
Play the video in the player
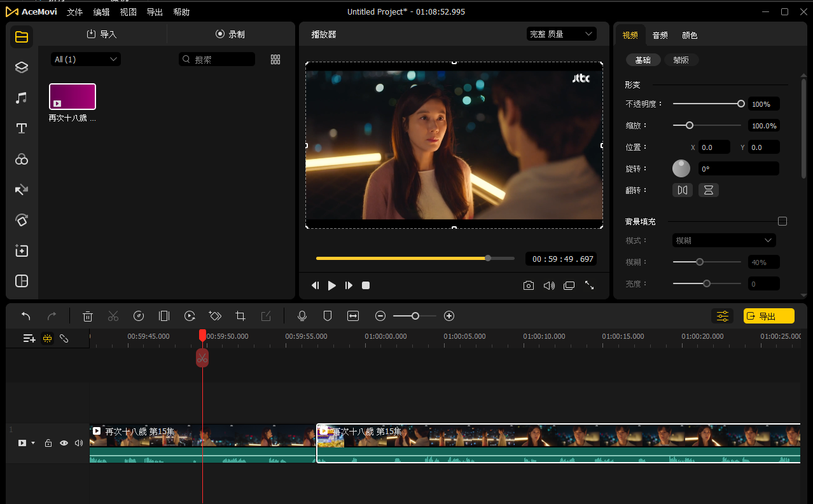pyautogui.click(x=331, y=285)
